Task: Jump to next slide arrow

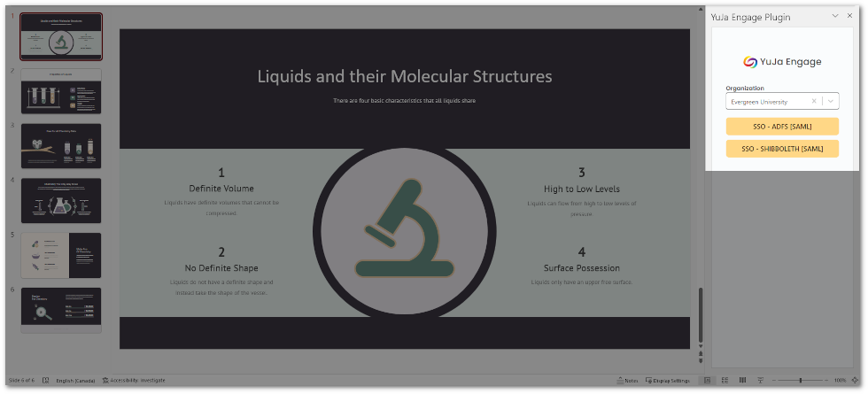Action: tap(701, 360)
